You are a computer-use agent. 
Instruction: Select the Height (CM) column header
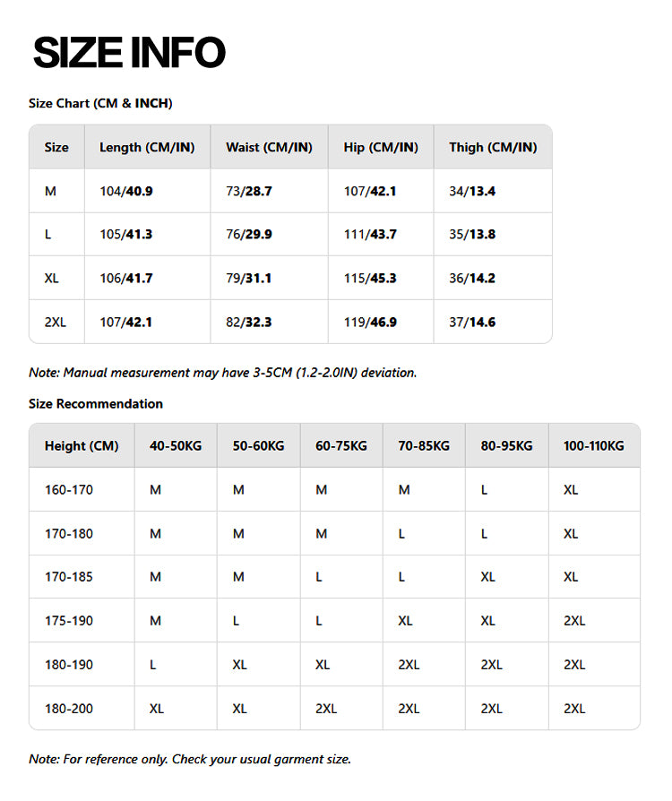tap(82, 445)
